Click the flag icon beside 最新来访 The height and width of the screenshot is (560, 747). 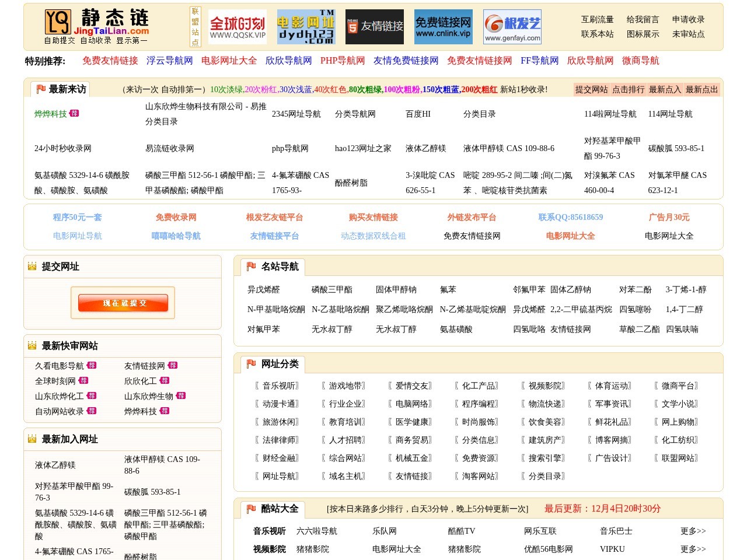tap(41, 89)
